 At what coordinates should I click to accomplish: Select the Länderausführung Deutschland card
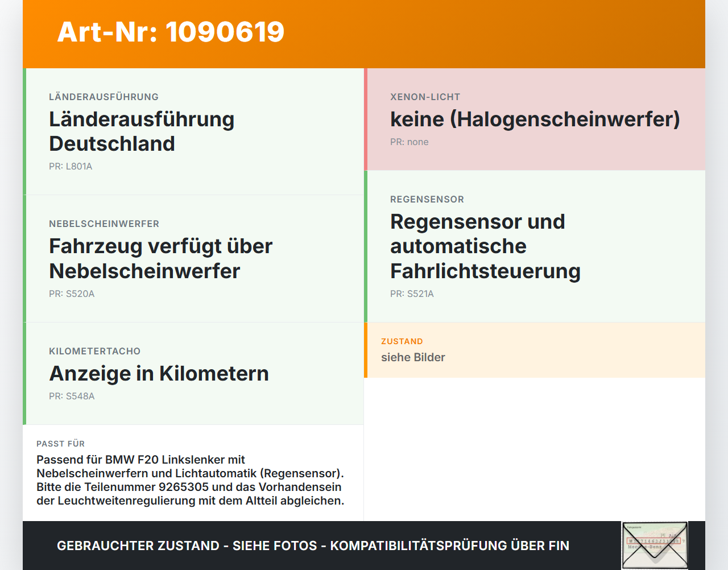coord(193,131)
